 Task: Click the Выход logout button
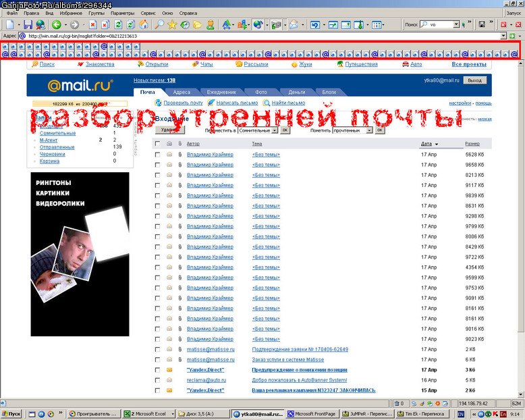pos(475,80)
